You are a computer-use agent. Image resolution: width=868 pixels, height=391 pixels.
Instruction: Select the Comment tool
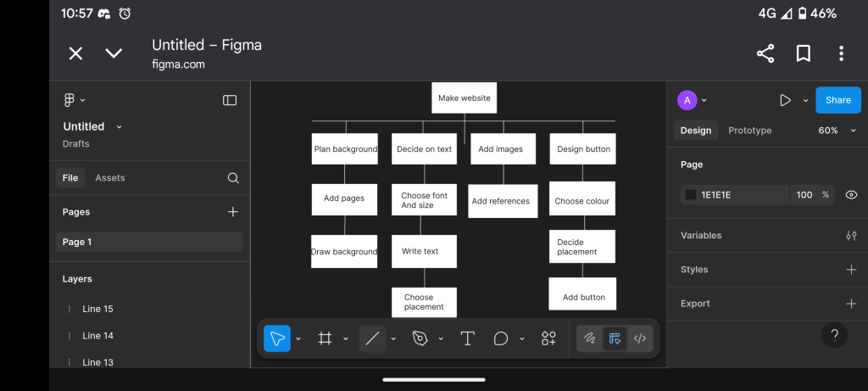pos(501,338)
